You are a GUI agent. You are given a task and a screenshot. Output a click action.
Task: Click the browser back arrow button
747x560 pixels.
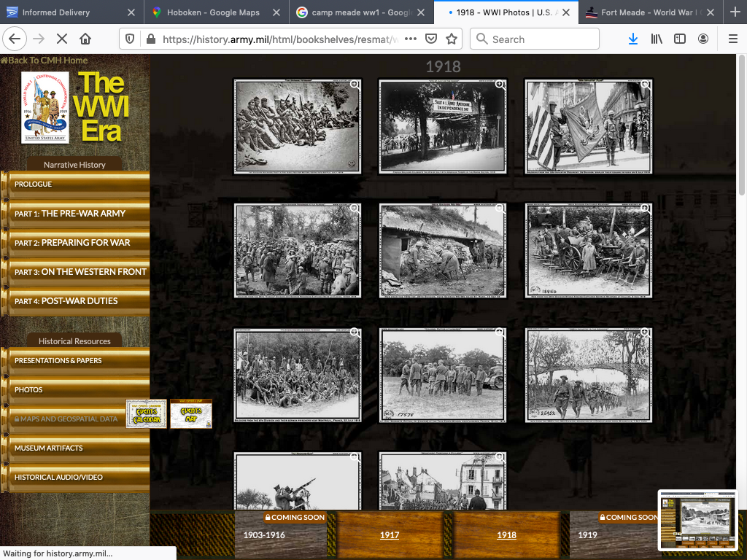tap(15, 39)
